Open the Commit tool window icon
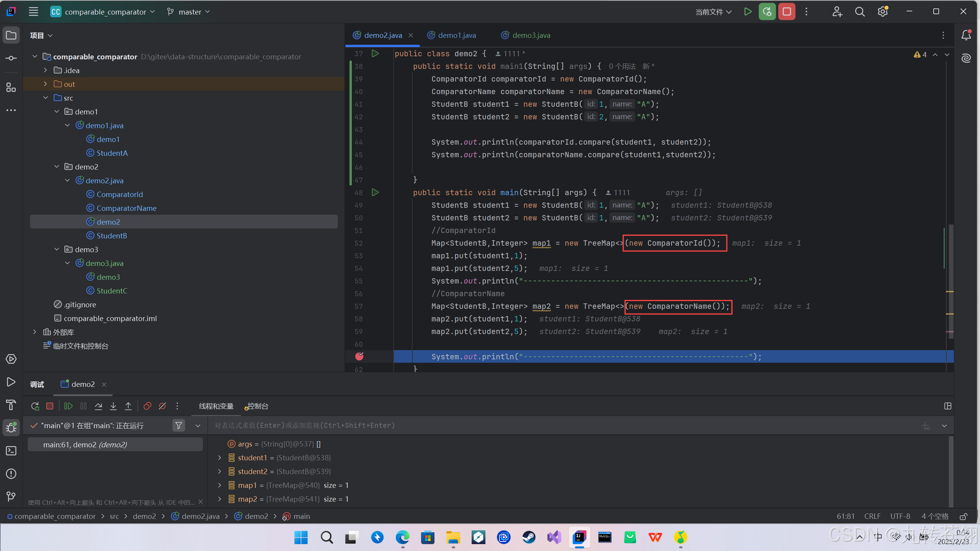 tap(11, 58)
